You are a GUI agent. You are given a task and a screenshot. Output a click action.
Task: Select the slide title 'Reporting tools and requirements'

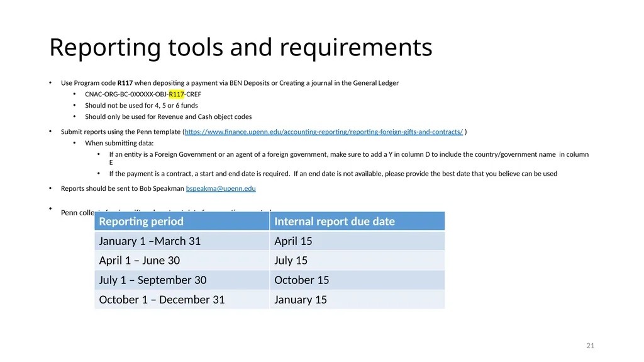(x=241, y=47)
